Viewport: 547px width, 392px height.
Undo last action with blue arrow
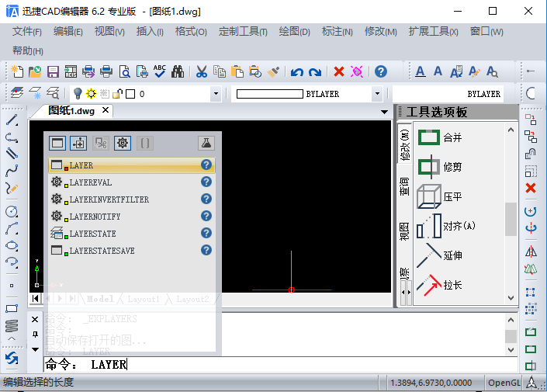point(297,72)
